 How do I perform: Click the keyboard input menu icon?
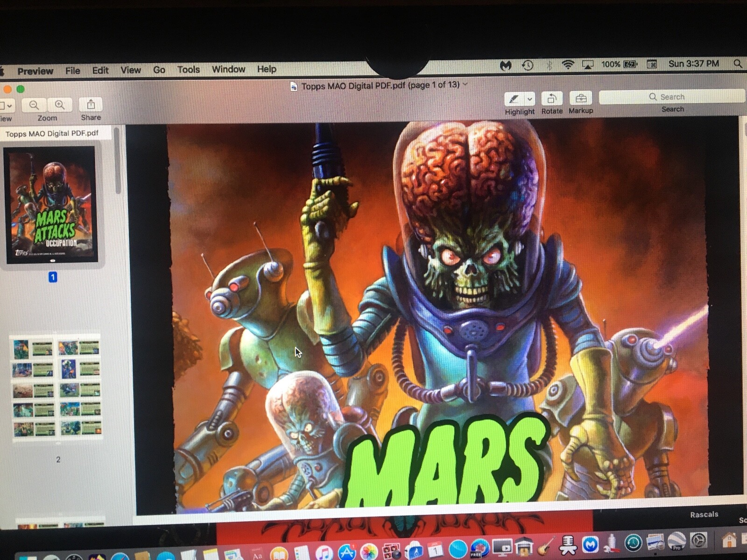652,64
